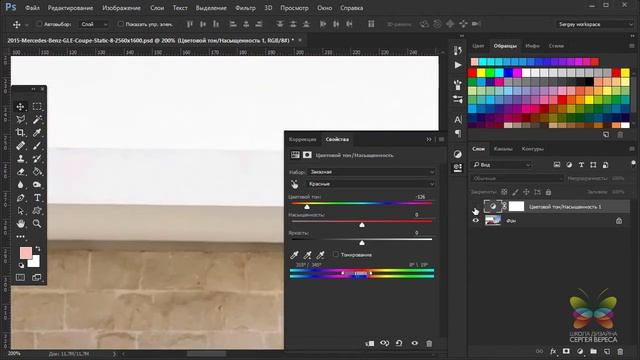Toggle the lock position icon in Layers
The width and height of the screenshot is (640, 360).
coord(526,192)
